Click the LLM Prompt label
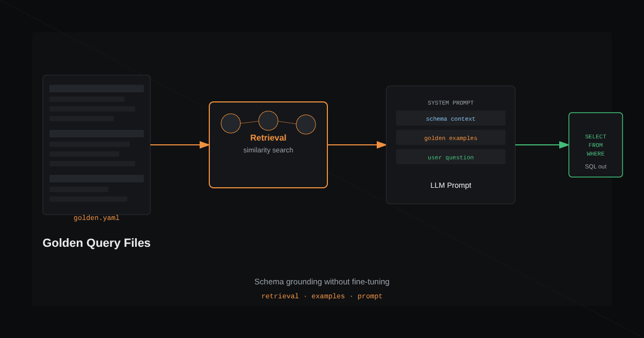 [451, 185]
